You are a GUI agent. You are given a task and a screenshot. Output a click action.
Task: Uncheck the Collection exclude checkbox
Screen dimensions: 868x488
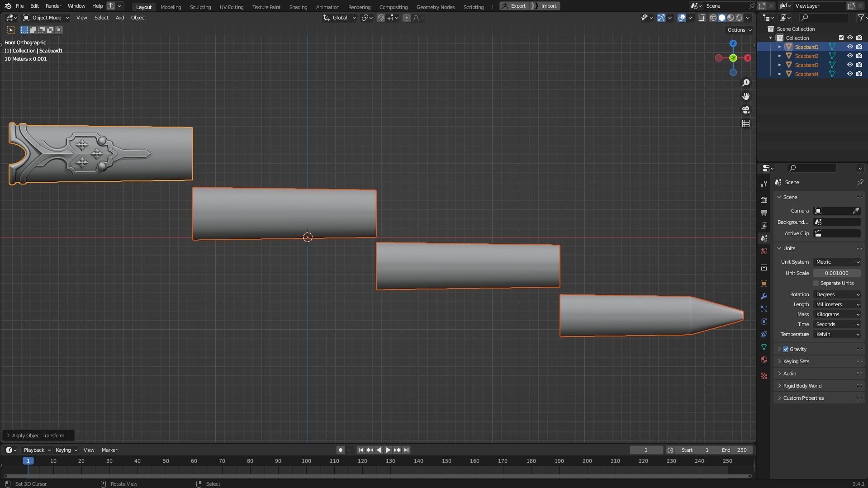click(x=841, y=38)
